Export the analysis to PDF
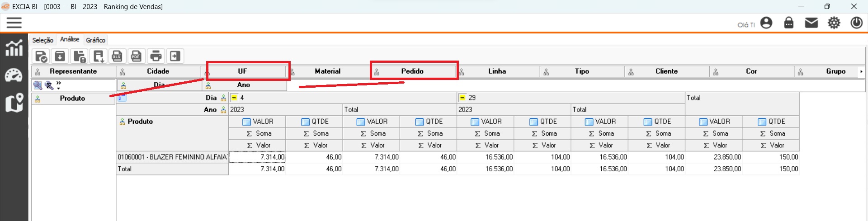This screenshot has height=221, width=868. pos(136,56)
